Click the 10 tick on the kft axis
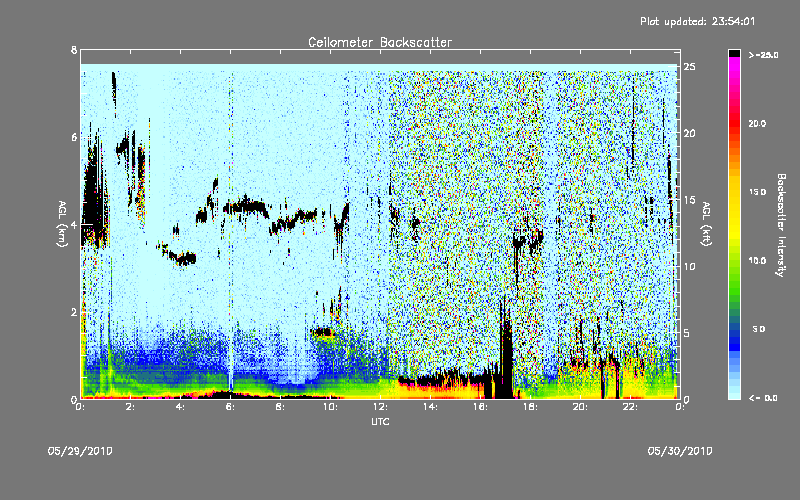Image resolution: width=800 pixels, height=500 pixels. [x=690, y=266]
